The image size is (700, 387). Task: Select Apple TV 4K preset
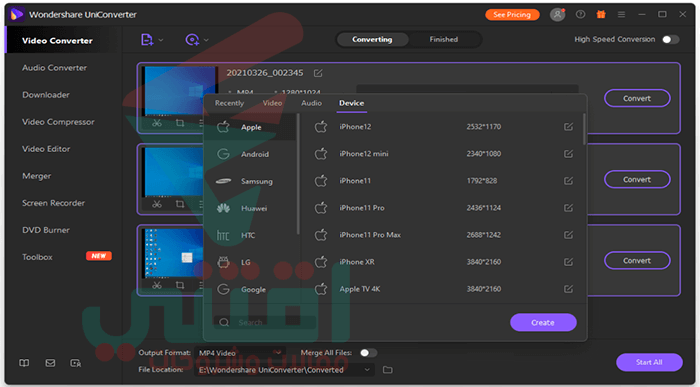pos(442,289)
